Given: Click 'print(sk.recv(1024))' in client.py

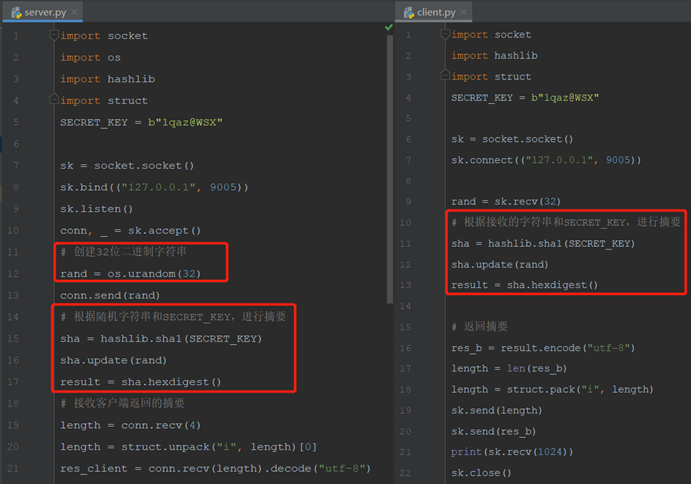Looking at the screenshot, I should (x=512, y=452).
